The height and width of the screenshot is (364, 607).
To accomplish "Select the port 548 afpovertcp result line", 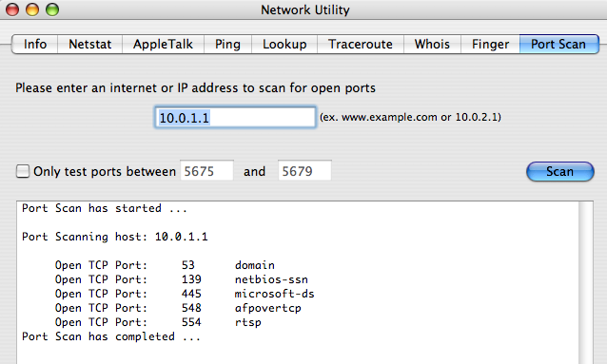I will pos(178,308).
